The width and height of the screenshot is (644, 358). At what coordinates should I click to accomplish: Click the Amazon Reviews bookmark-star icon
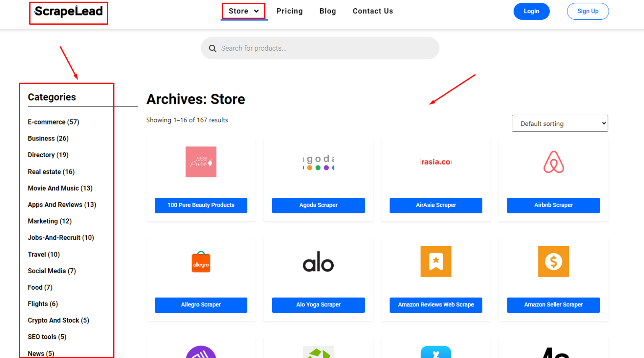coord(436,262)
